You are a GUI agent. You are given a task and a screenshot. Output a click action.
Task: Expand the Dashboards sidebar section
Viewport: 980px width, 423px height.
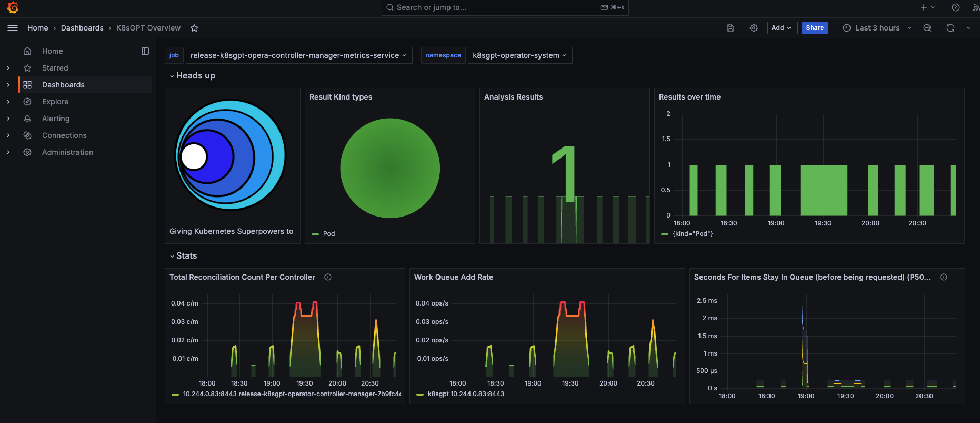[x=8, y=85]
